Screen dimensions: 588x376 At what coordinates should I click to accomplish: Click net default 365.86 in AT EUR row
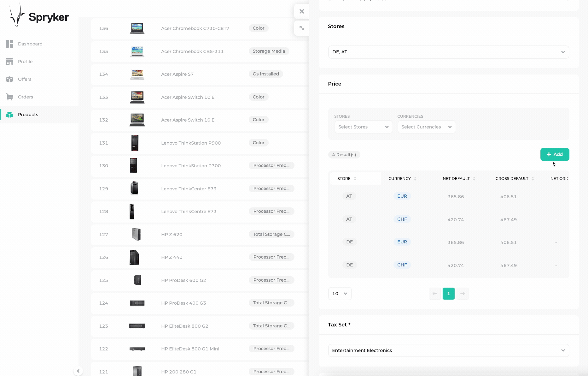click(456, 197)
